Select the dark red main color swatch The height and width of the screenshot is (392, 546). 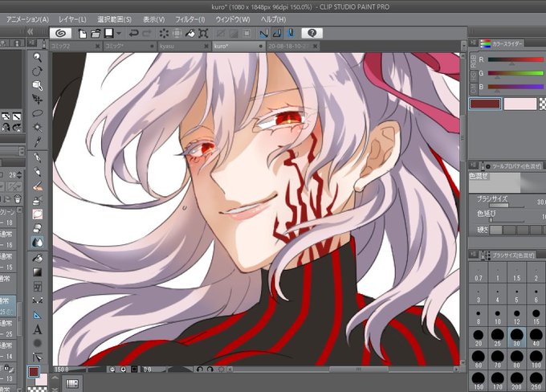point(485,104)
